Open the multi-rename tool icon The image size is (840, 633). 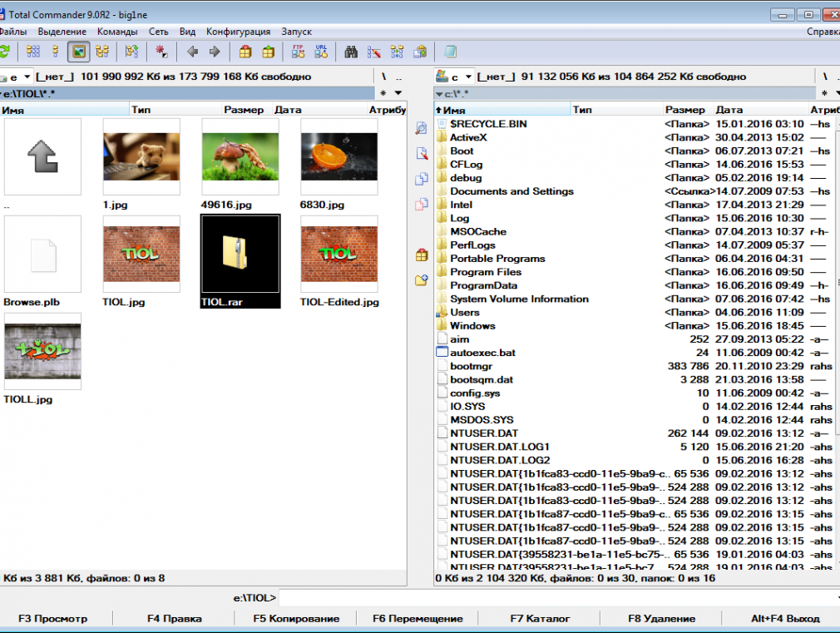[x=374, y=52]
